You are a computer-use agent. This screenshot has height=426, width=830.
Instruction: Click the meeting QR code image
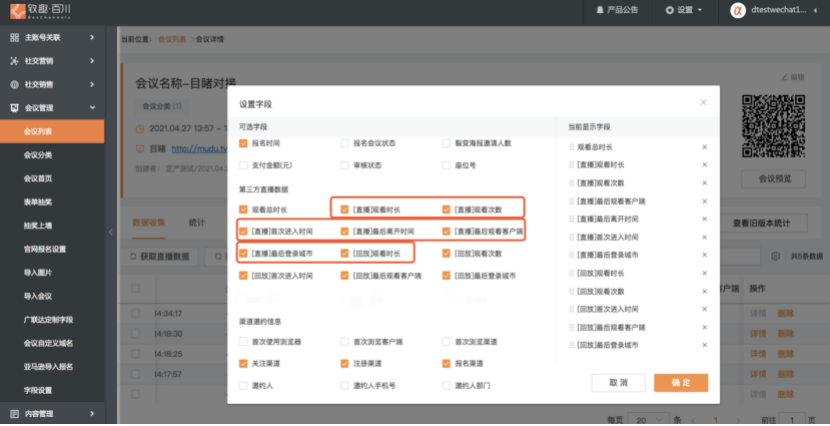click(773, 126)
